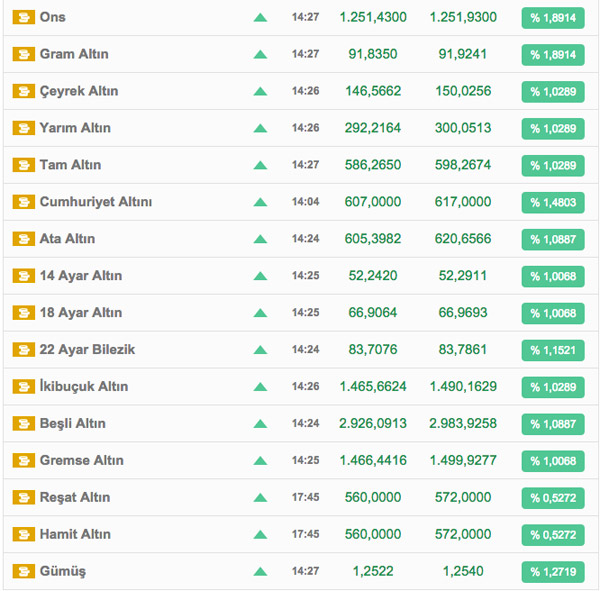600x591 pixels.
Task: Open the Yarım Altın link
Action: (75, 128)
